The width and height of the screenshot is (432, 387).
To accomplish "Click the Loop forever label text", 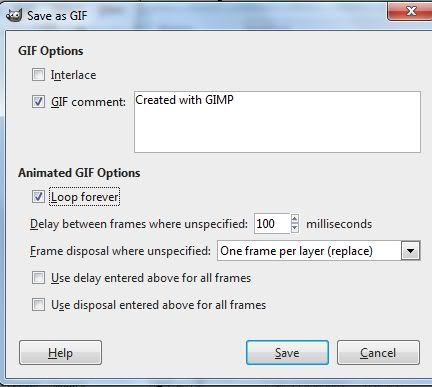I will [84, 197].
